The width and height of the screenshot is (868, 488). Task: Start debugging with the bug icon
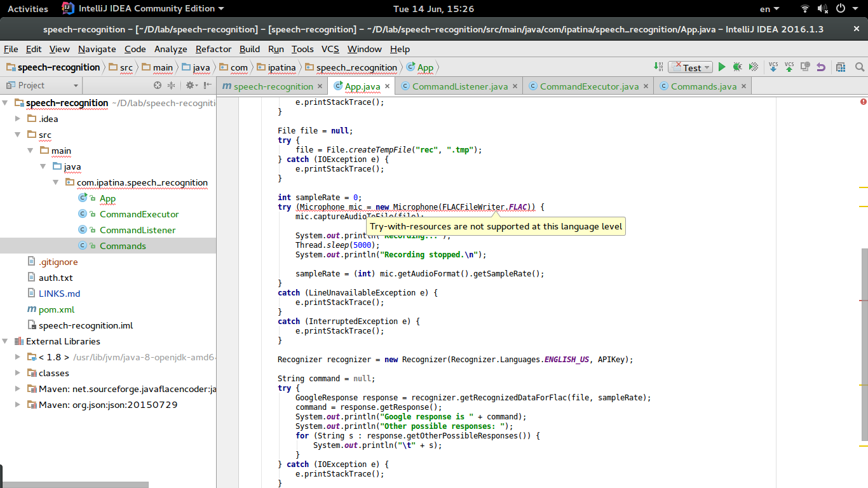737,67
